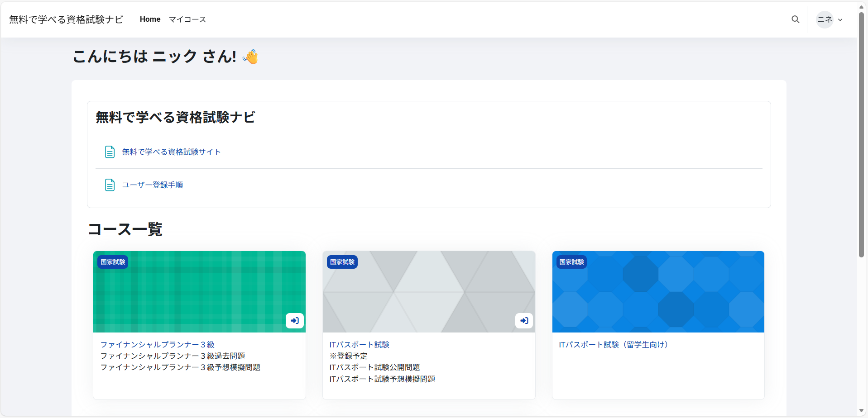Click self-enrol icon on the gray course card
Screen dimensions: 868x418
point(524,321)
